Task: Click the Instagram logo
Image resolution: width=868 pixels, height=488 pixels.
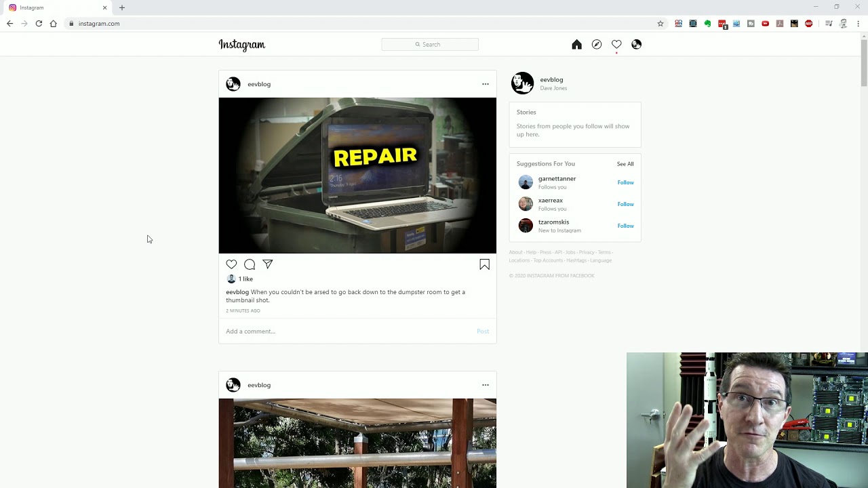Action: (x=241, y=45)
